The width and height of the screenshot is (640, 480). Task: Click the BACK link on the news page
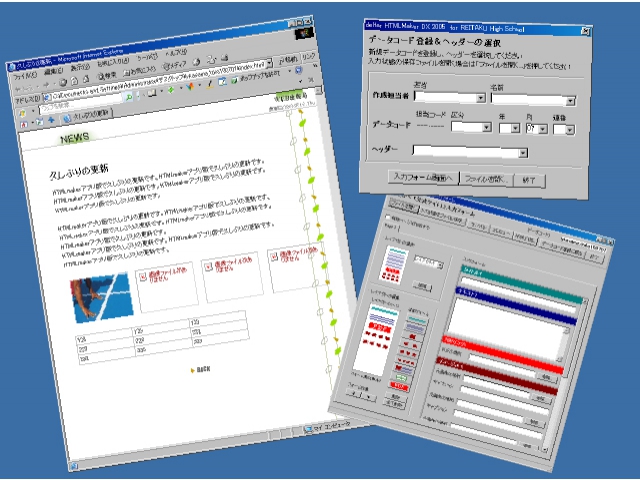coord(200,369)
